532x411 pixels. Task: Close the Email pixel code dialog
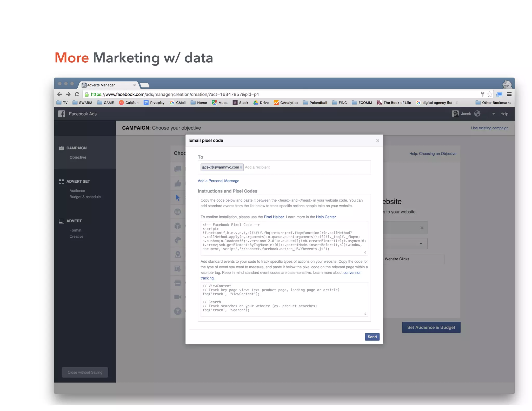378,141
